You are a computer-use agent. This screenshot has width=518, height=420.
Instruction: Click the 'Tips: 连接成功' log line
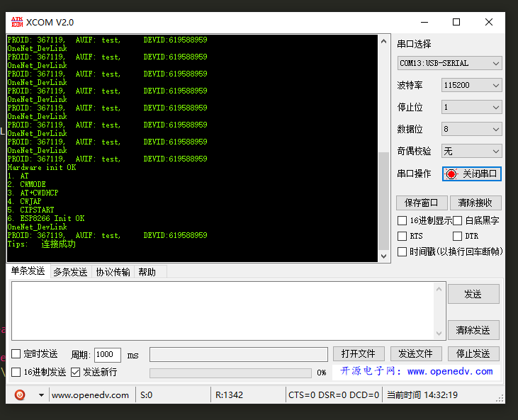tap(42, 244)
